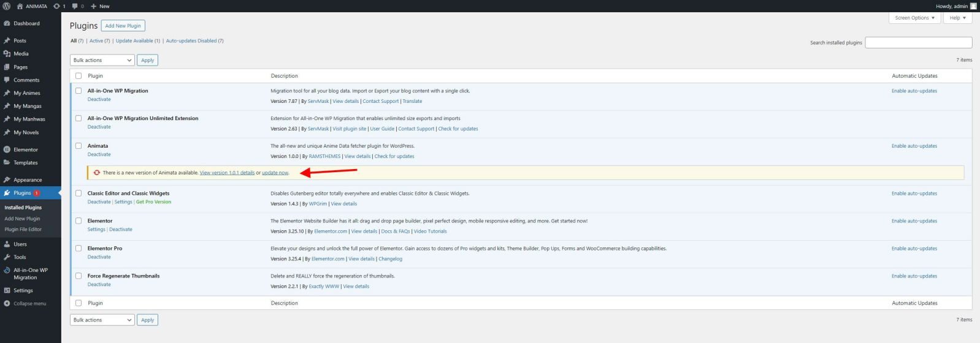Open Add New Plugin submenu item
Image resolution: width=980 pixels, height=343 pixels.
point(22,219)
